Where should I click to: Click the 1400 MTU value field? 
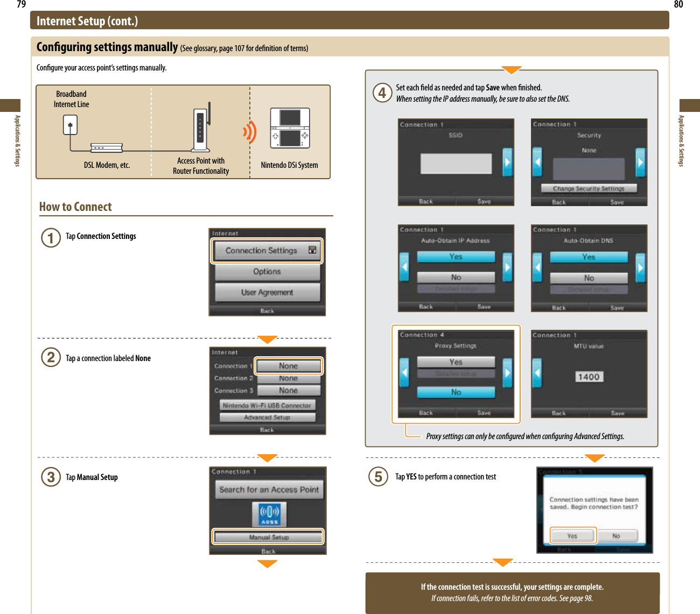(589, 377)
